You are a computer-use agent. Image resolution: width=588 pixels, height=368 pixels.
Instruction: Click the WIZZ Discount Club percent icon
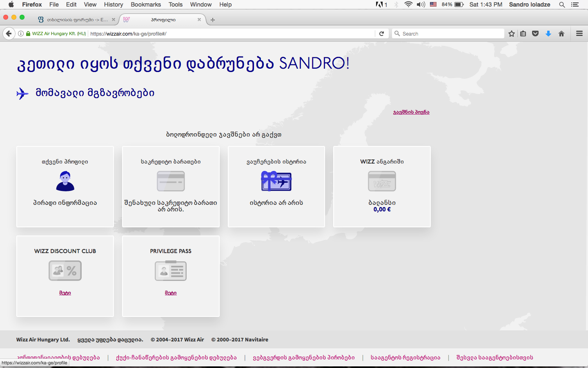click(x=65, y=270)
